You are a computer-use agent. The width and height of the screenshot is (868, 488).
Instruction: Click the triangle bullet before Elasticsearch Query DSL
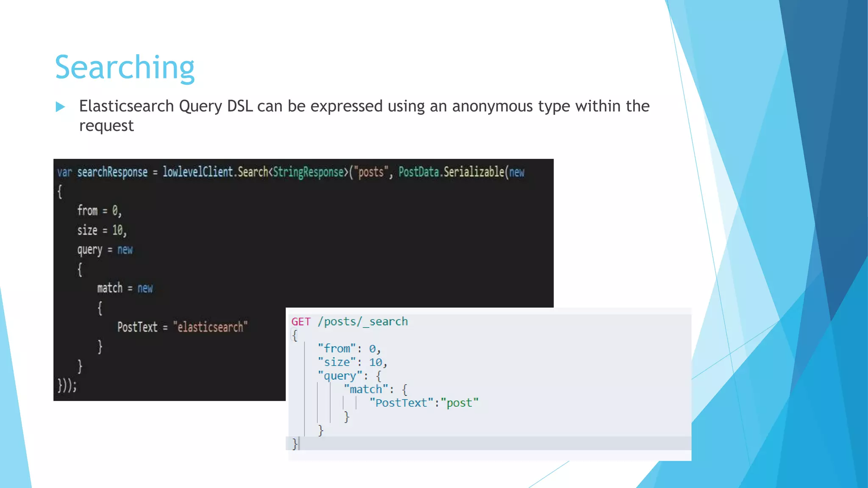[x=60, y=106]
